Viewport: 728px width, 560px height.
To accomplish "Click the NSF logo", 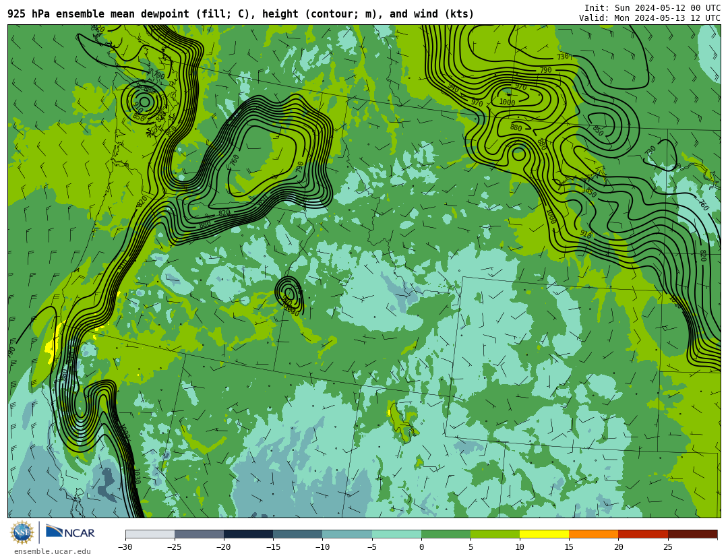I will (x=22, y=532).
